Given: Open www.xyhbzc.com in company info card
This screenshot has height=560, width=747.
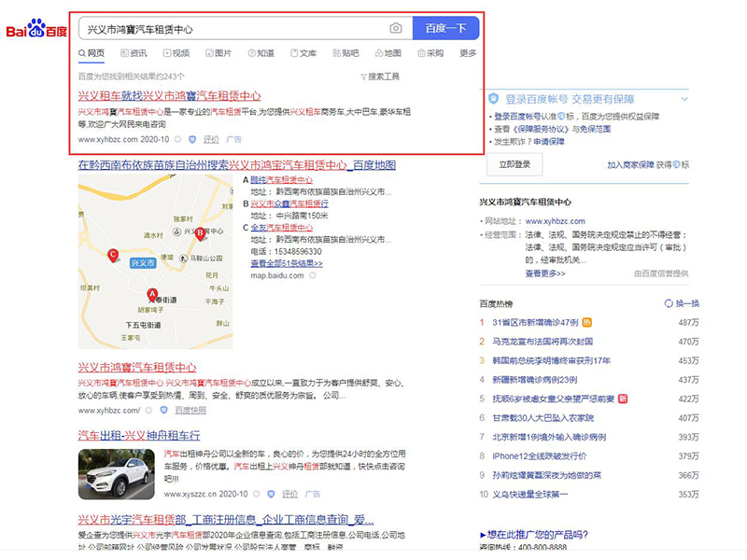Looking at the screenshot, I should click(555, 221).
